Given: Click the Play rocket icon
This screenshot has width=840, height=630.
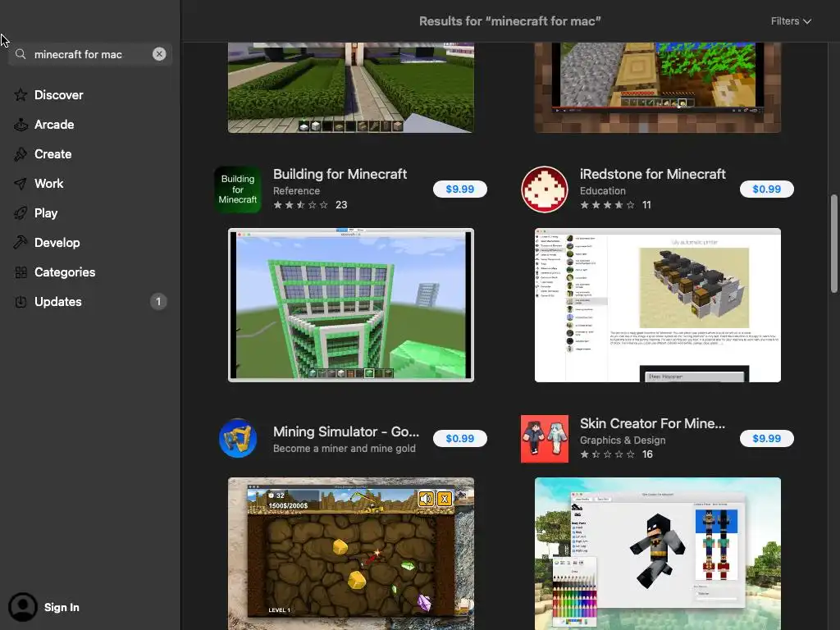Looking at the screenshot, I should tap(21, 213).
